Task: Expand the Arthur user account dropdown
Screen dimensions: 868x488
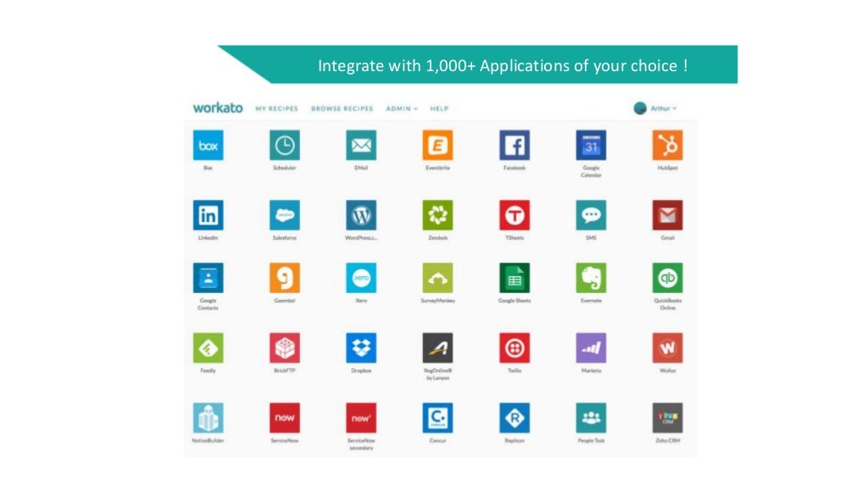Action: point(663,108)
